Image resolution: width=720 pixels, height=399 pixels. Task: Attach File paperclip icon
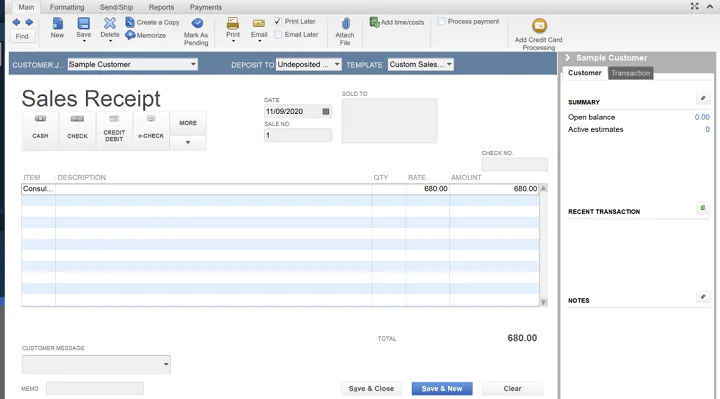345,24
